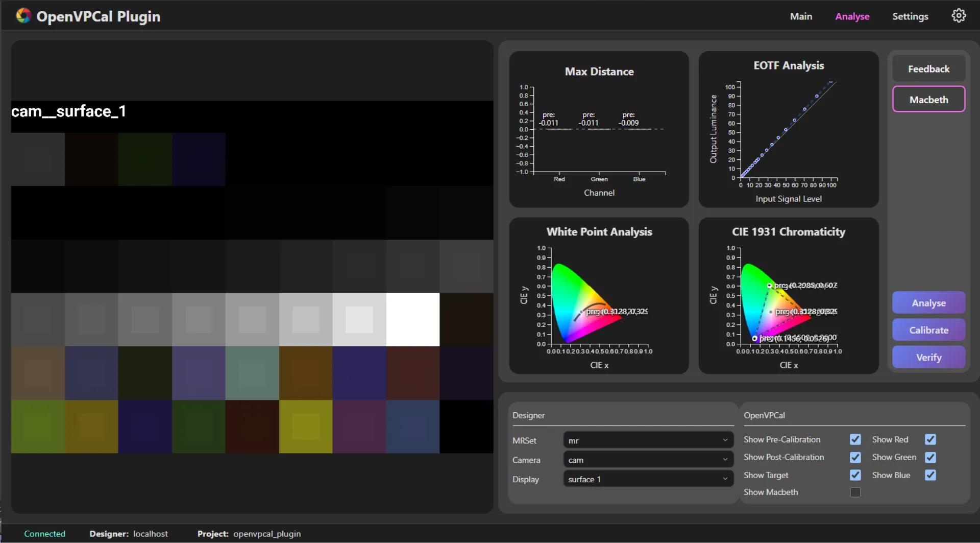Open the Feedback panel
The height and width of the screenshot is (543, 980).
928,68
